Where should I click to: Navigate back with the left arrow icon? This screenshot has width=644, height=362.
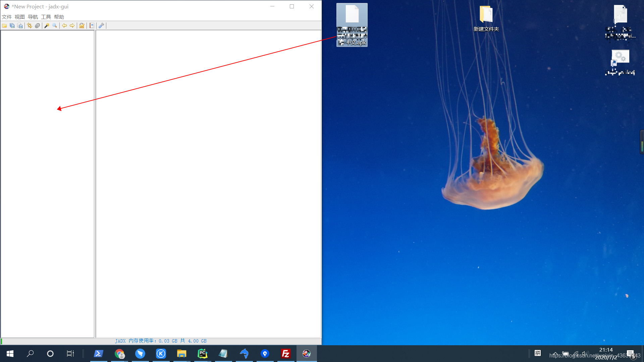coord(64,26)
